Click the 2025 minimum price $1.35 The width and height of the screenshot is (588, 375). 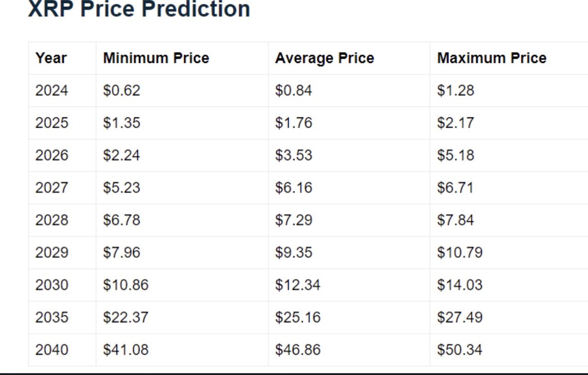click(122, 123)
